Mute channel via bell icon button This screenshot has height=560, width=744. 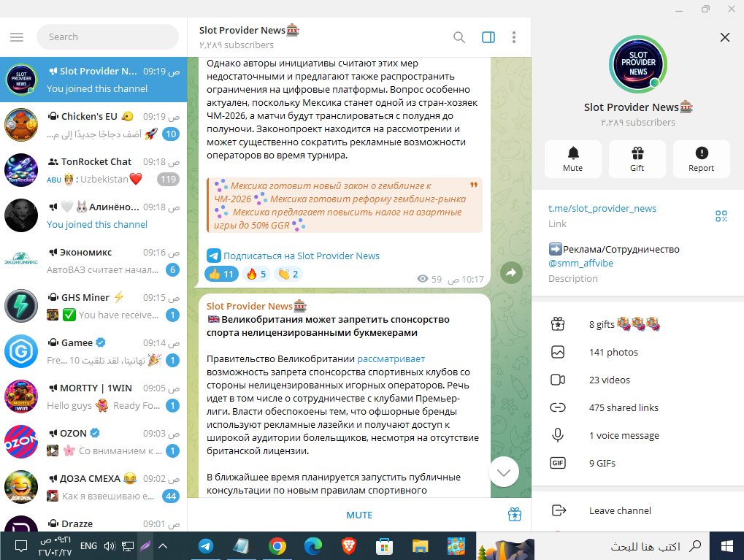[572, 159]
